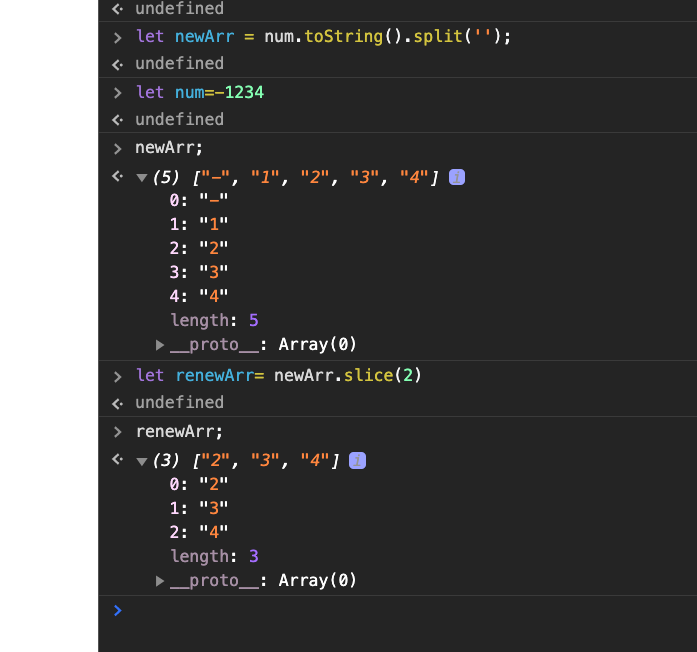The image size is (697, 652).
Task: Click the 'newArr;' input entry
Action: [169, 148]
